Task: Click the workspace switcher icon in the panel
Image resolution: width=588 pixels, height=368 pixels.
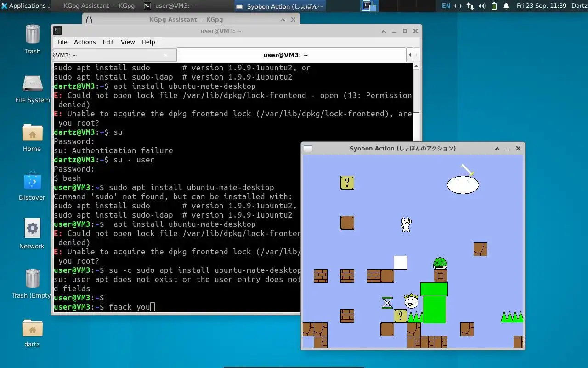Action: (x=369, y=6)
